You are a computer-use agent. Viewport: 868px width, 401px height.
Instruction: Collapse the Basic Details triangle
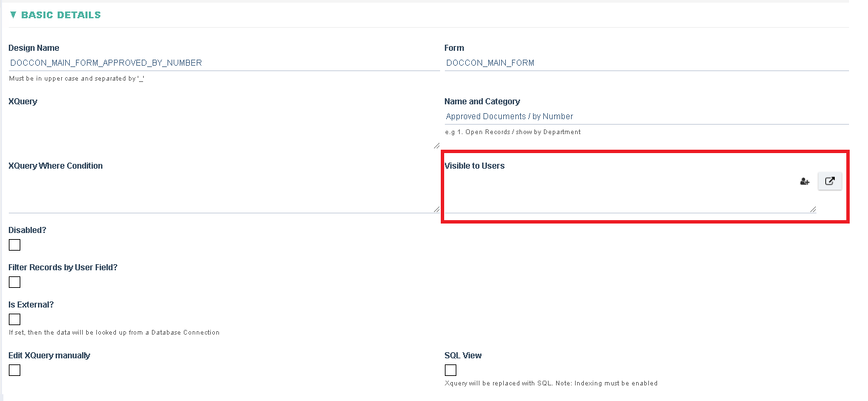point(13,14)
